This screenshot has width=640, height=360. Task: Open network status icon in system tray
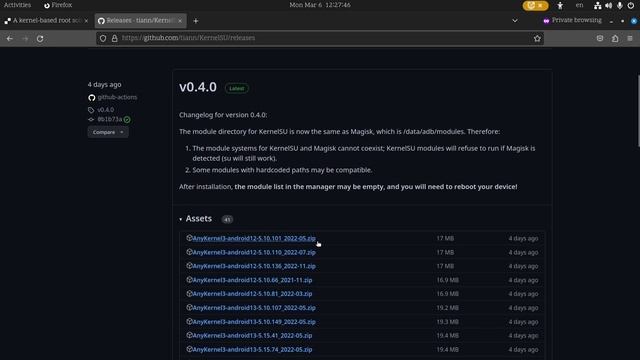[x=598, y=5]
